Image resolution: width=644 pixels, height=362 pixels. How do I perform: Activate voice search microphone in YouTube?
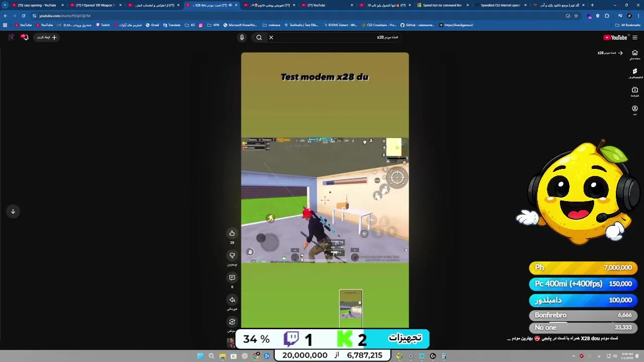pyautogui.click(x=242, y=37)
